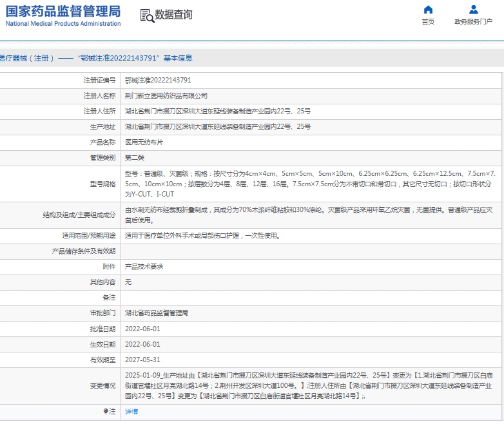Click the 变更情况 row label
Viewport: 504px width, 424px height.
pos(102,385)
